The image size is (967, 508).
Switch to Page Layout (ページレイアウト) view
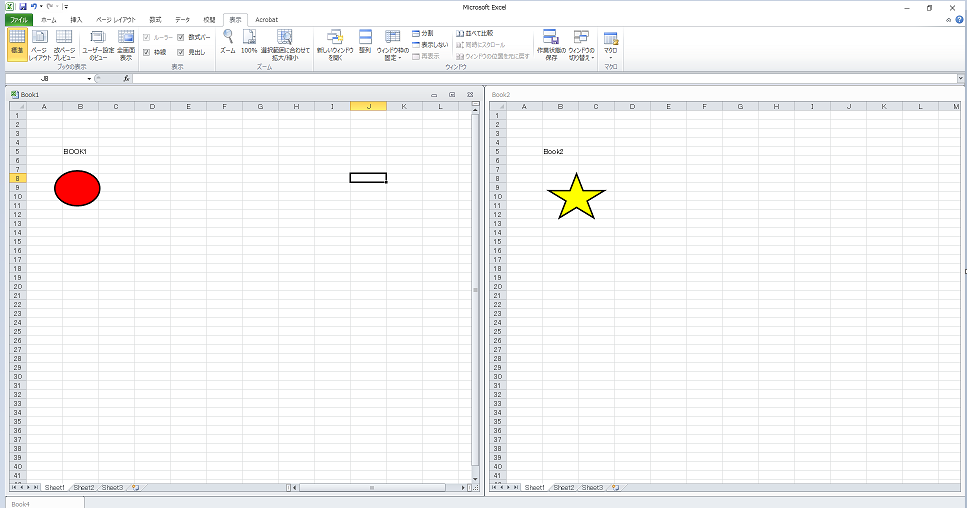click(39, 44)
